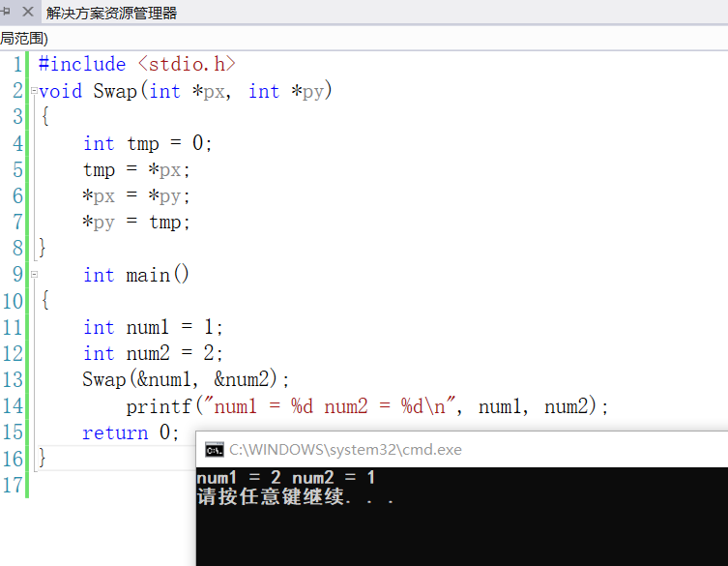Click 'return 0;' on line 15
The image size is (728, 566).
coord(131,432)
